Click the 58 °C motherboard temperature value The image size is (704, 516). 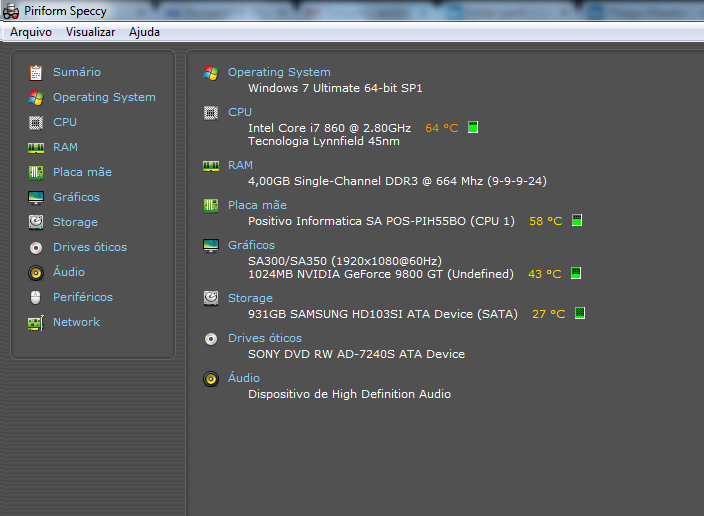pos(546,221)
